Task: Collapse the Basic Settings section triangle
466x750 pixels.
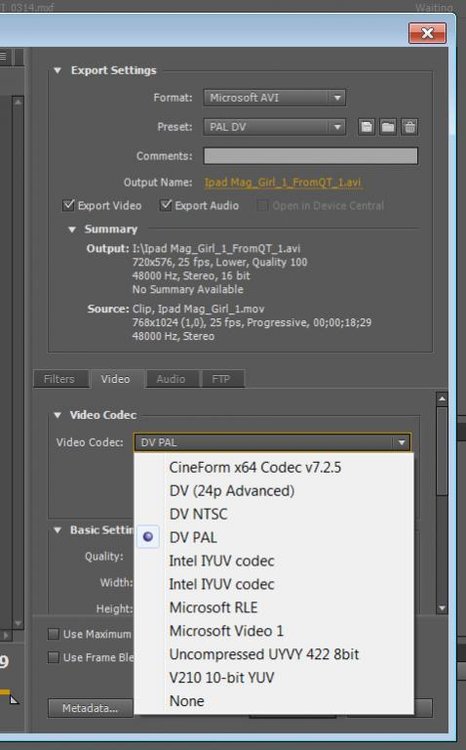Action: click(57, 530)
